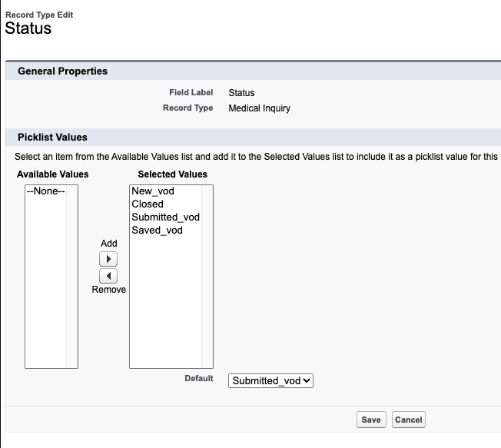Open the Default value dropdown
The height and width of the screenshot is (448, 501).
click(270, 380)
